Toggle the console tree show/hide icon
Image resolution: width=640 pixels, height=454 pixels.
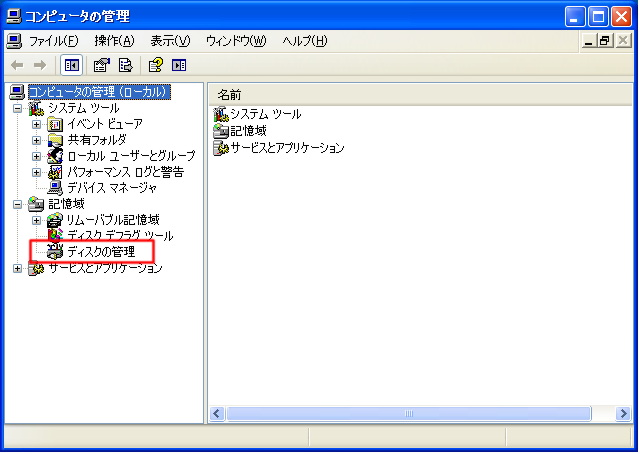[71, 65]
